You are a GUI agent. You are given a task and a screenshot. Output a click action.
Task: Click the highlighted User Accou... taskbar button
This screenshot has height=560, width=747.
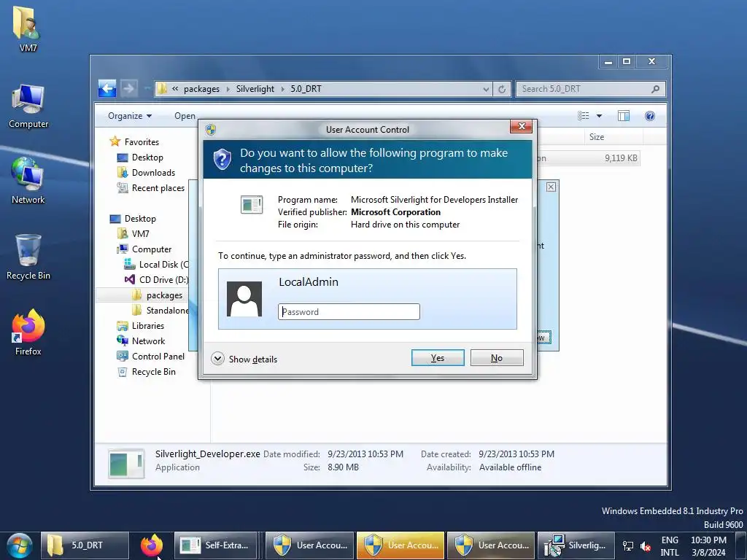click(400, 545)
